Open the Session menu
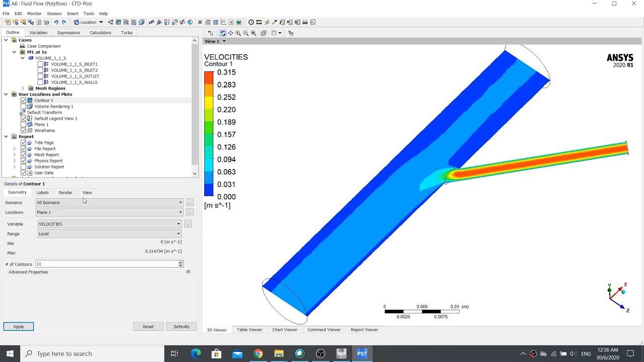The width and height of the screenshot is (644, 362). point(54,14)
